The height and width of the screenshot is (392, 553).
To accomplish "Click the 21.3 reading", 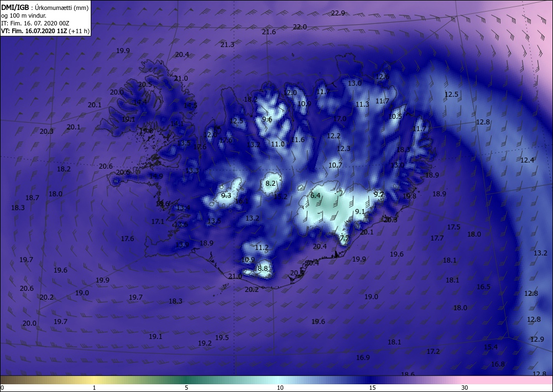I will (x=227, y=44).
